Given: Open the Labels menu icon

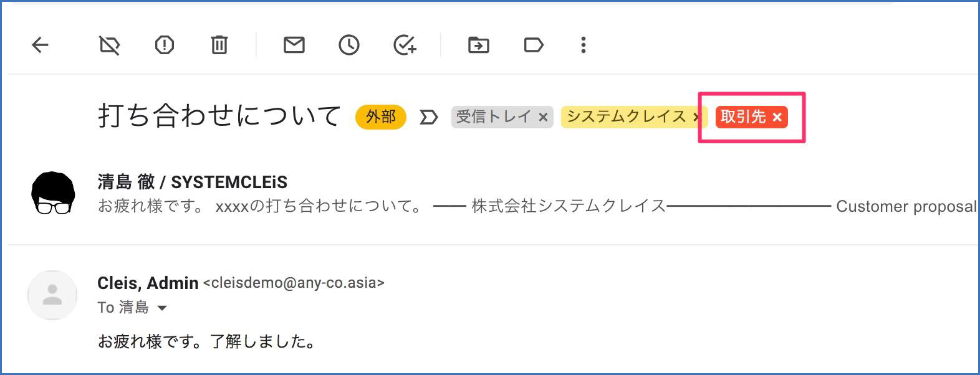Looking at the screenshot, I should point(534,45).
